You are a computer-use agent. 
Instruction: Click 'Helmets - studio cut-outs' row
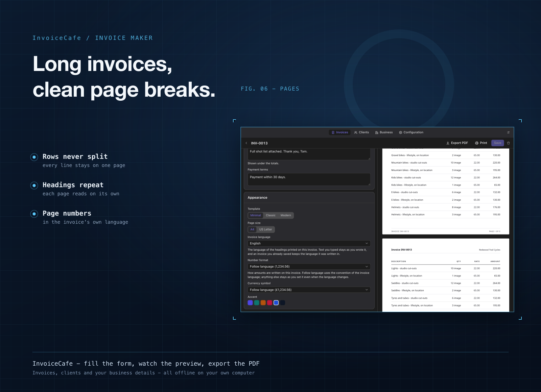[446, 207]
